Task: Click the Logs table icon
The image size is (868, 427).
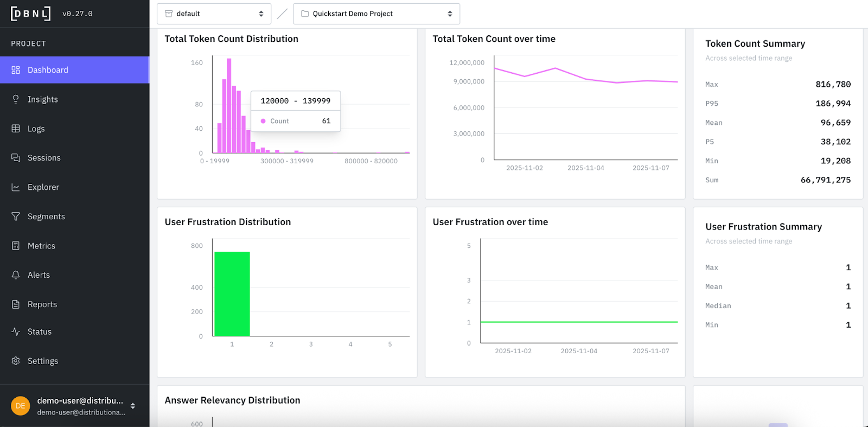Action: 16,129
